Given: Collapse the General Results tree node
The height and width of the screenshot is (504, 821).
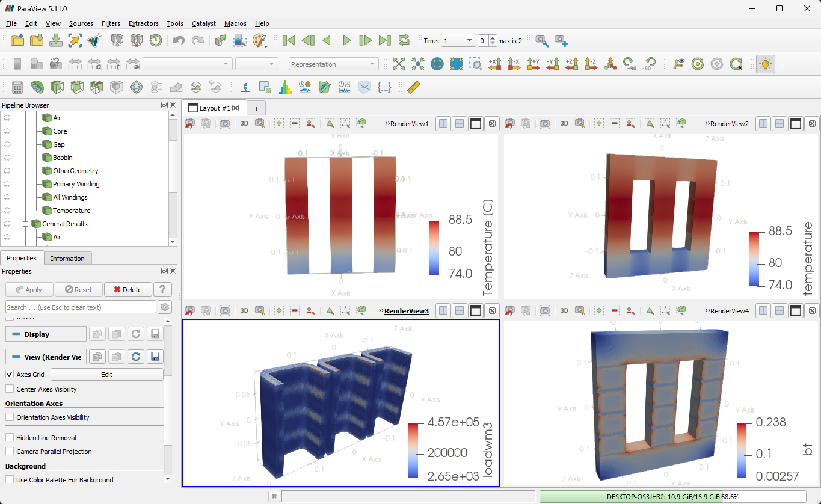Looking at the screenshot, I should pos(26,224).
